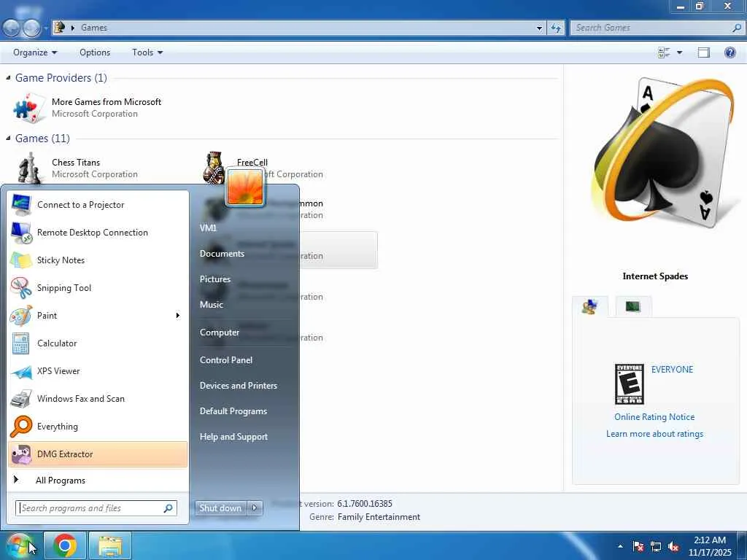The height and width of the screenshot is (560, 747).
Task: Open VM1 user folder
Action: click(x=208, y=228)
